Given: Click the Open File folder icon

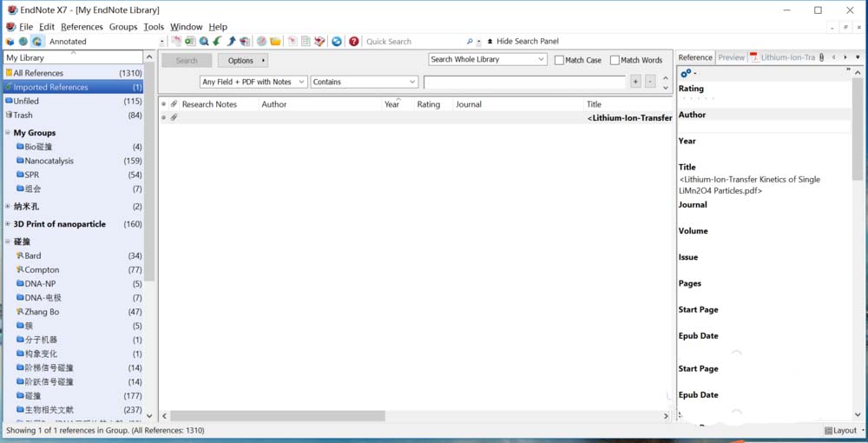Looking at the screenshot, I should tap(275, 42).
